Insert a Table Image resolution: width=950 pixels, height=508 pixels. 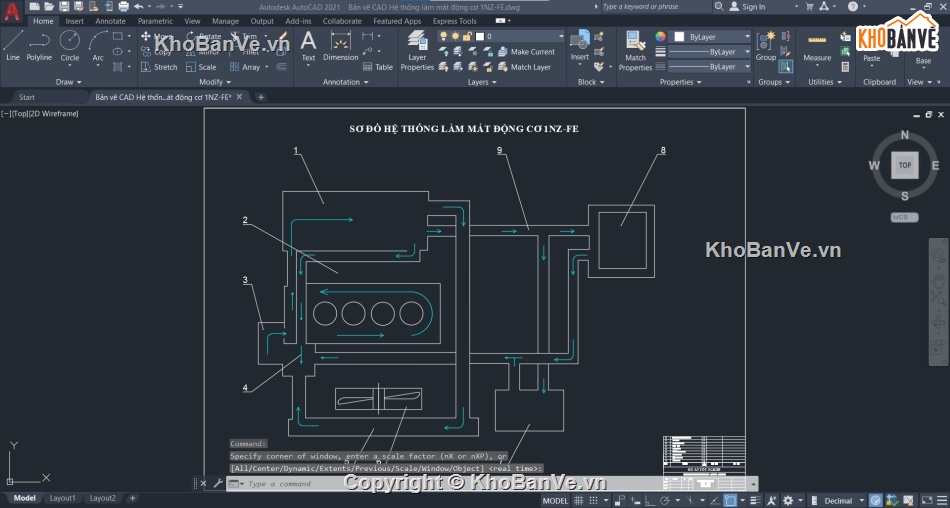(377, 67)
